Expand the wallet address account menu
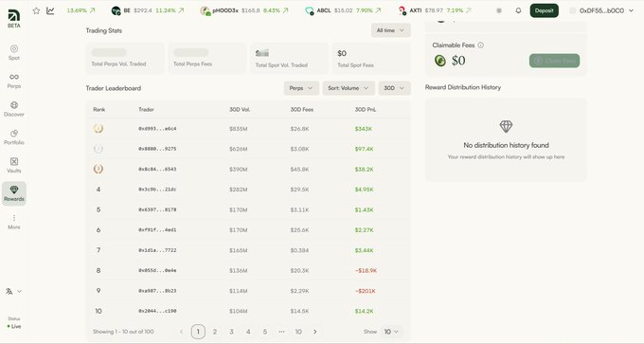Viewport: 644px width, 344px height. point(601,10)
